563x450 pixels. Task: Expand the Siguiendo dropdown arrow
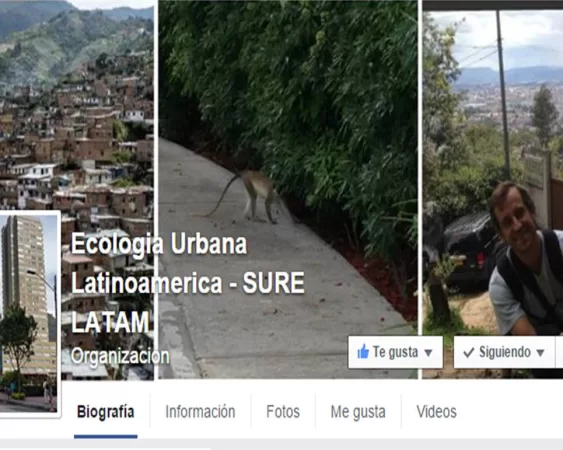(x=540, y=353)
